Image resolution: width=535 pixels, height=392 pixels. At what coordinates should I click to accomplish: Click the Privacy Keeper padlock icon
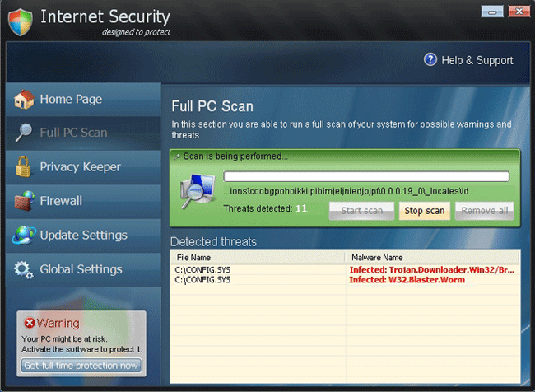tap(24, 167)
